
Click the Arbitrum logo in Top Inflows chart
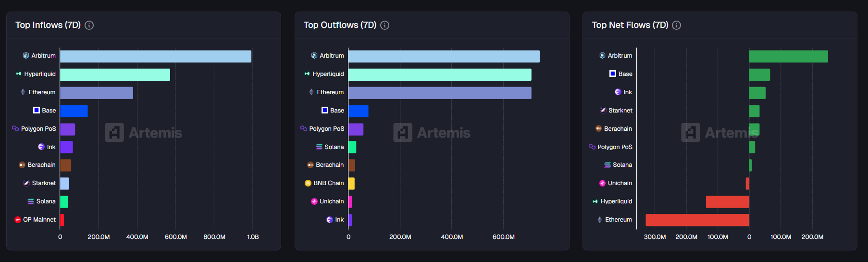click(x=26, y=56)
